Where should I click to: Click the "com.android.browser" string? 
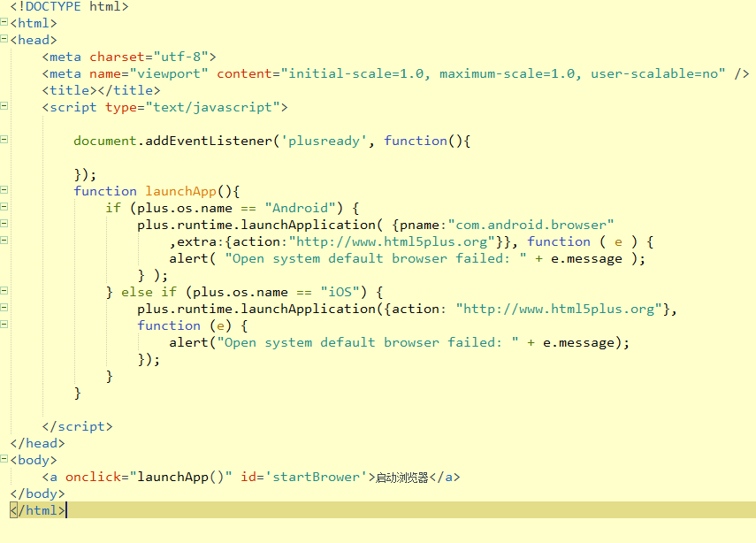[x=531, y=226]
